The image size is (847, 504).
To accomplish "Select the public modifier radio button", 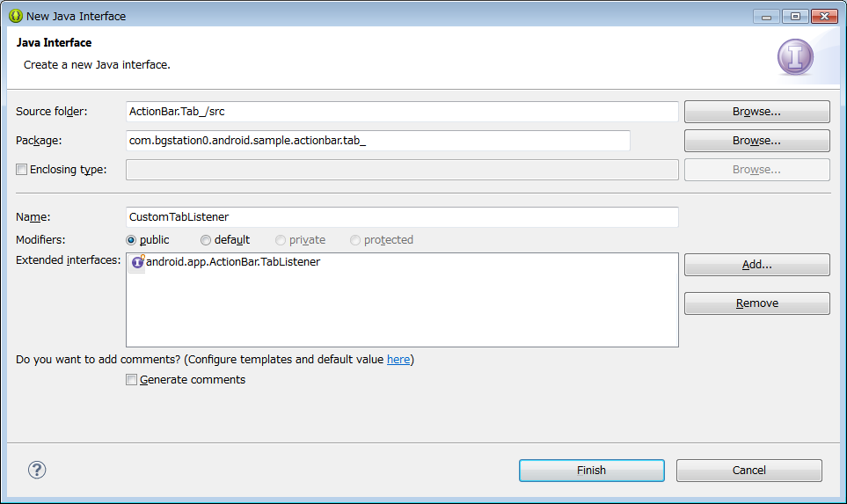I will (x=131, y=240).
